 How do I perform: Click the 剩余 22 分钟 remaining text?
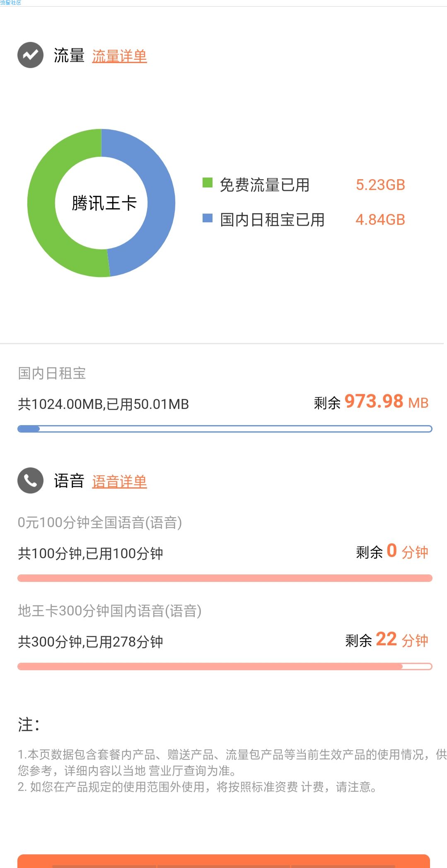387,640
